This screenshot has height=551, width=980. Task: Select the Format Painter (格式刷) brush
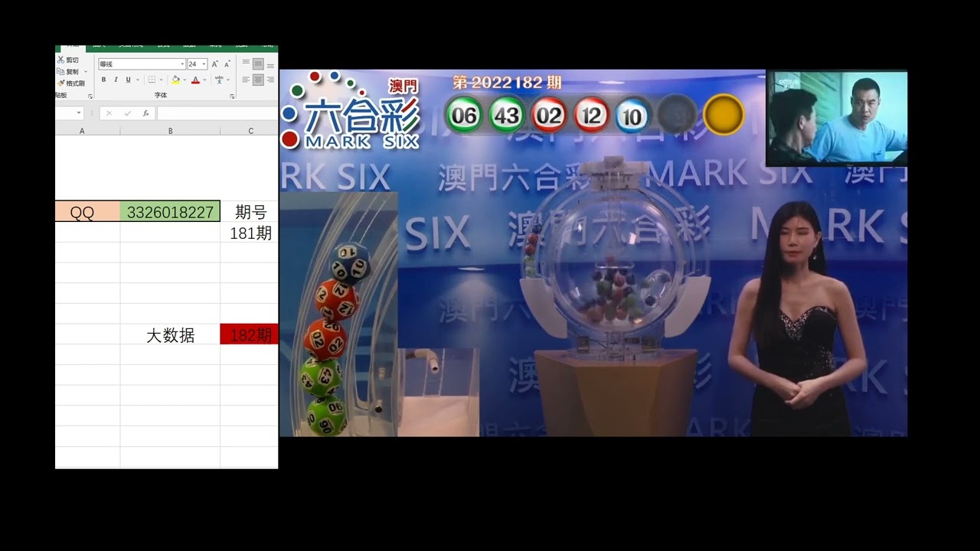coord(60,83)
